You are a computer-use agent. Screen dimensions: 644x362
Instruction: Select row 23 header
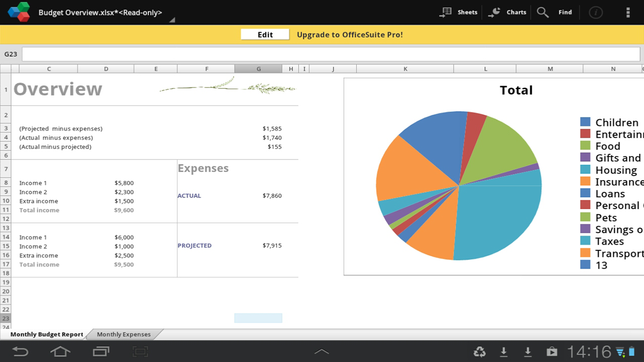(6, 318)
